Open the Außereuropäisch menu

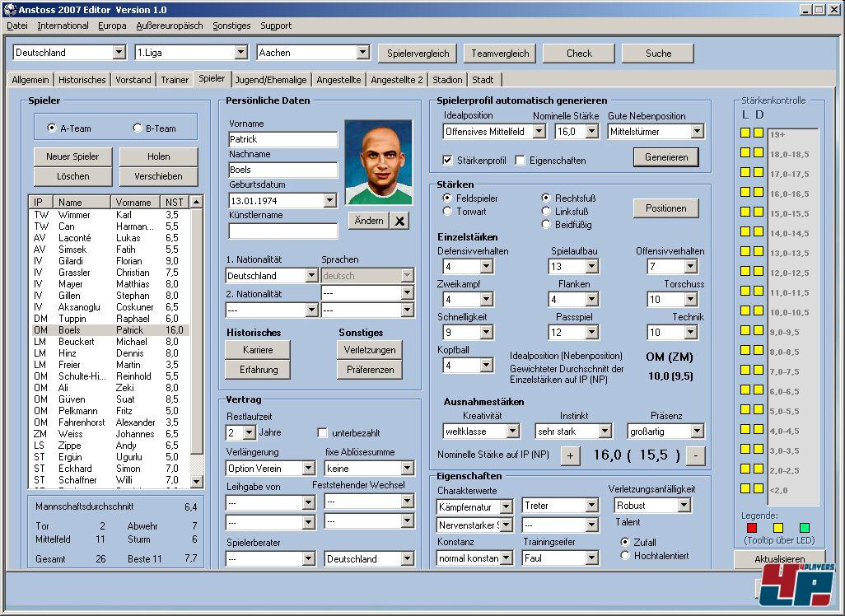pyautogui.click(x=169, y=26)
